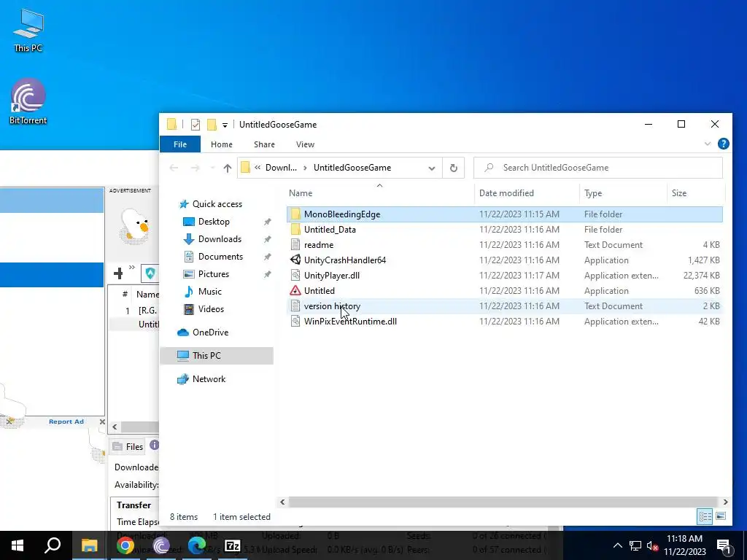747x560 pixels.
Task: Sort files by Date modified column
Action: coord(506,193)
